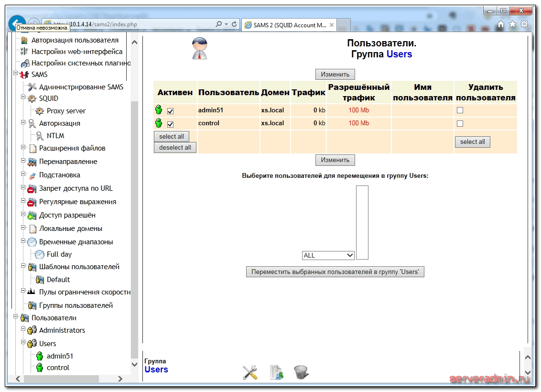Click the Администрирование SAMS wrench icon
This screenshot has width=541, height=392.
32,87
